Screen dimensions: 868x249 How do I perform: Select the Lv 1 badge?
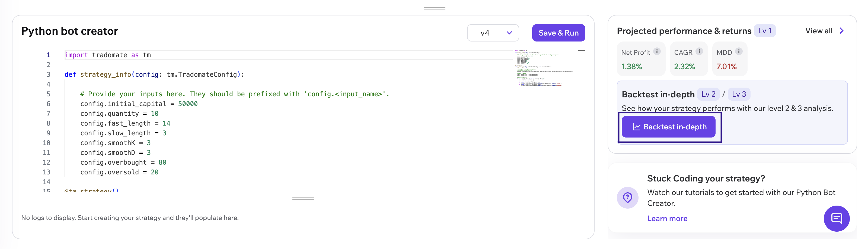(765, 31)
